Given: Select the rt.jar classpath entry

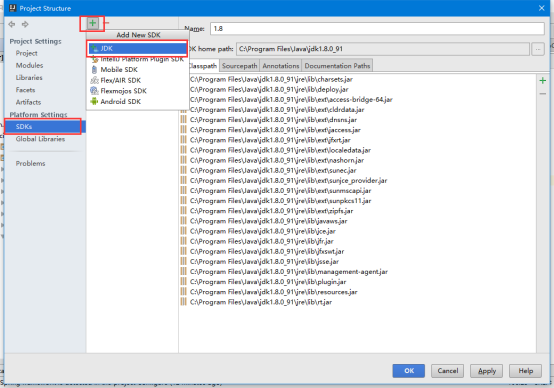Looking at the screenshot, I should click(261, 302).
